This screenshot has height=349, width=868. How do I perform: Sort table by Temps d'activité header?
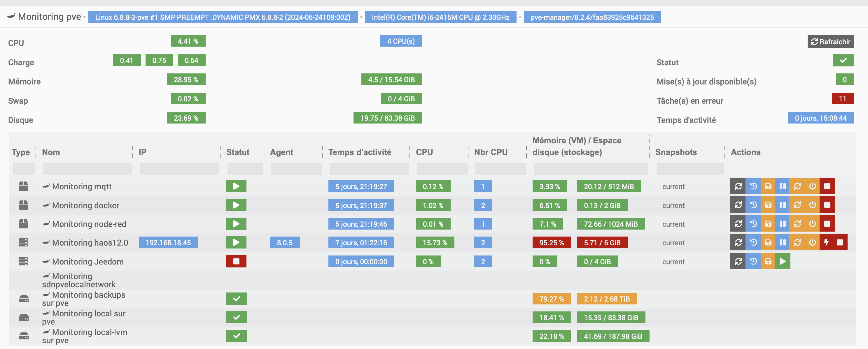[360, 152]
